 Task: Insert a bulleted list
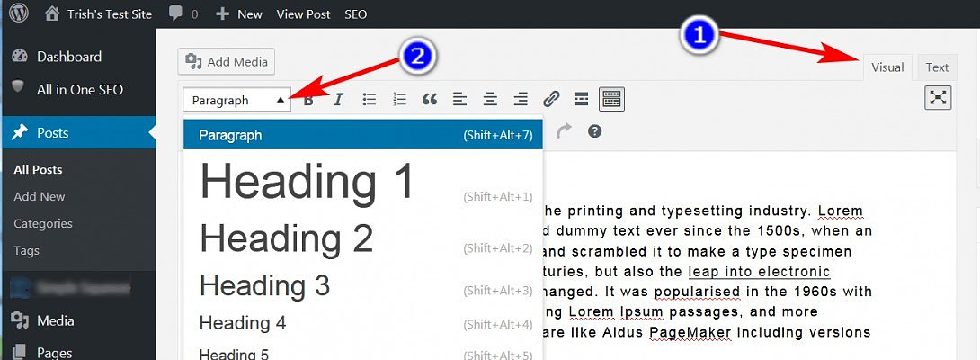click(369, 99)
